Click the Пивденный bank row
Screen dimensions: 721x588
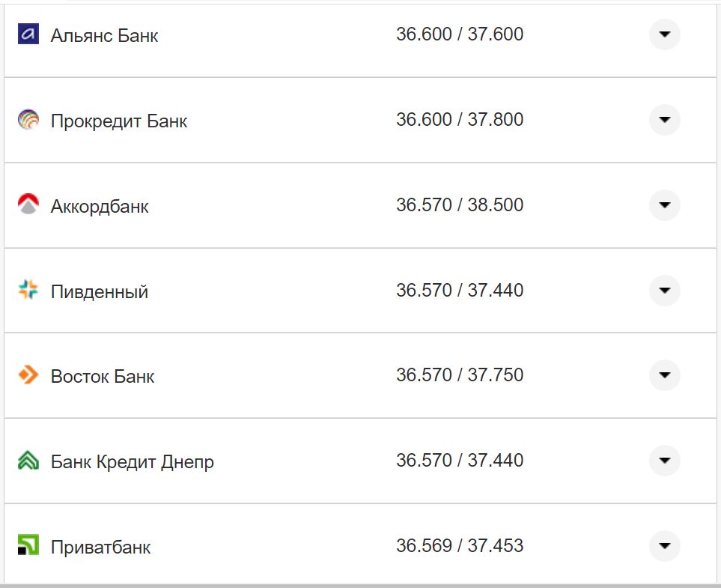[x=98, y=291]
